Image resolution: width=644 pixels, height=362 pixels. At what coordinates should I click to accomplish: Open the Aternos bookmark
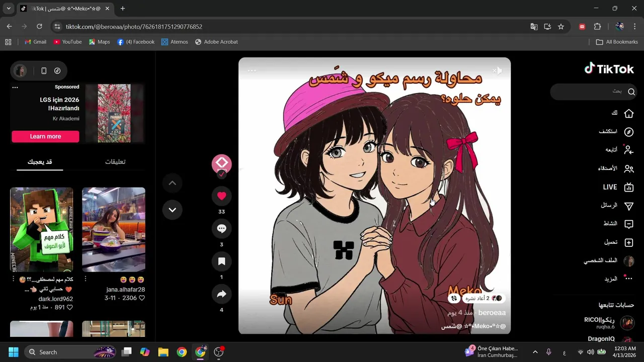[x=175, y=42]
